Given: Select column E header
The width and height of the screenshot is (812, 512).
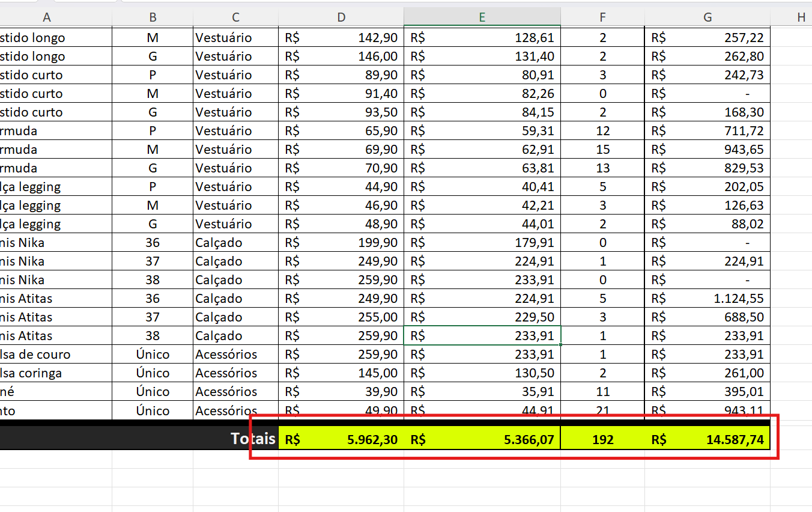Looking at the screenshot, I should coord(482,17).
